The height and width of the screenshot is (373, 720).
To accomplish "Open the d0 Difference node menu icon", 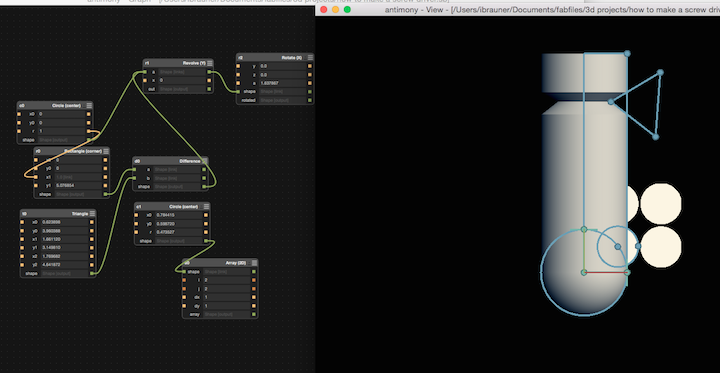I will [205, 161].
